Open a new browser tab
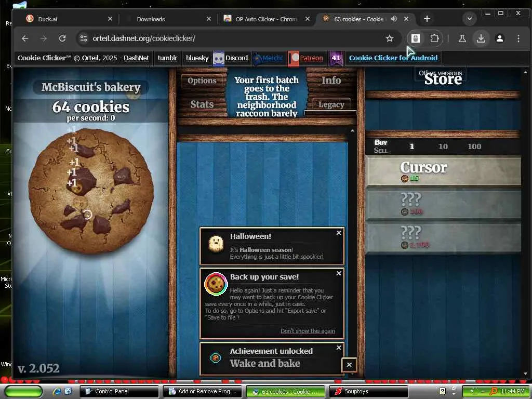532x399 pixels. (x=427, y=19)
